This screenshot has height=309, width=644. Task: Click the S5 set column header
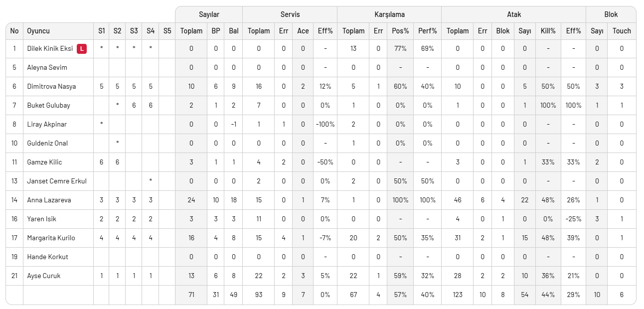167,31
